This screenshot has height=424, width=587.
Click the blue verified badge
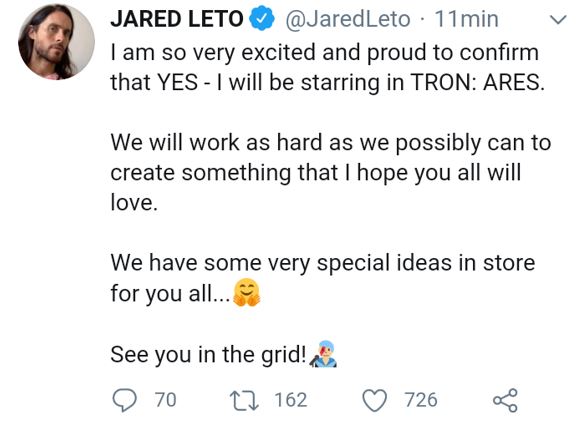262,19
